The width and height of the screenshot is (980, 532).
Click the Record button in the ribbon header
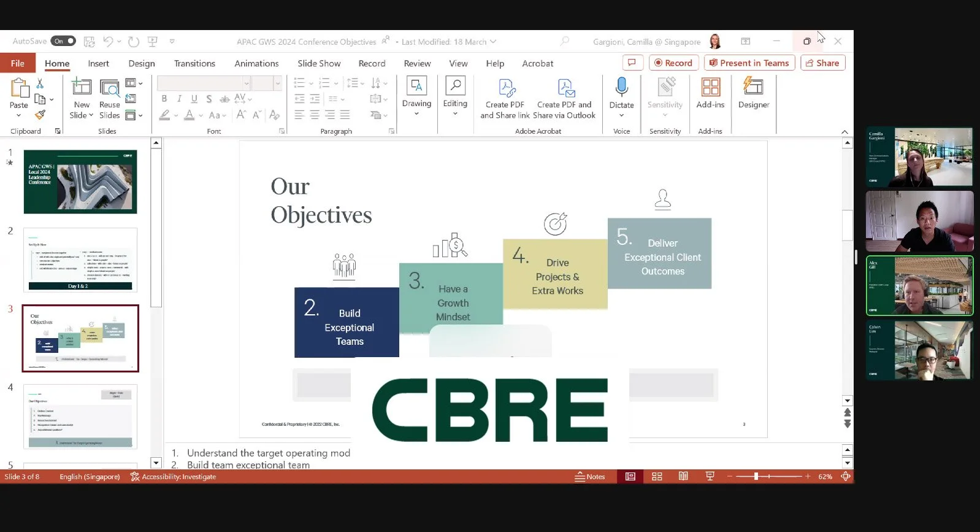point(674,63)
